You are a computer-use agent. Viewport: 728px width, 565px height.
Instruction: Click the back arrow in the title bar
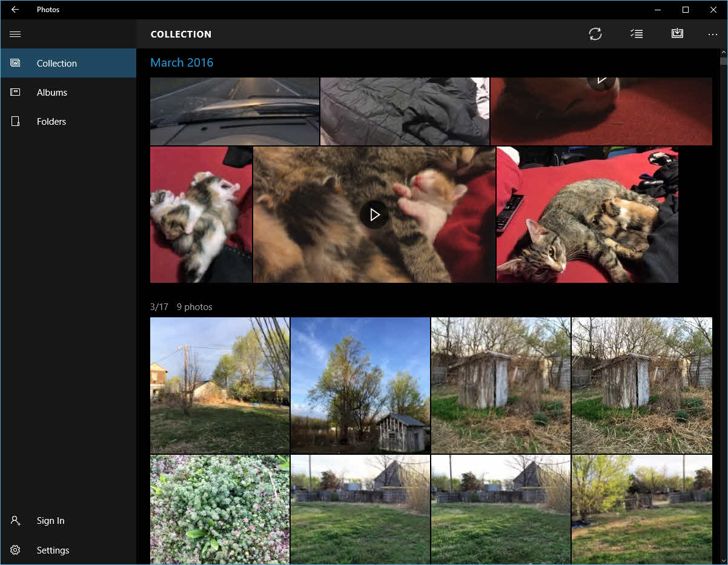coord(15,10)
